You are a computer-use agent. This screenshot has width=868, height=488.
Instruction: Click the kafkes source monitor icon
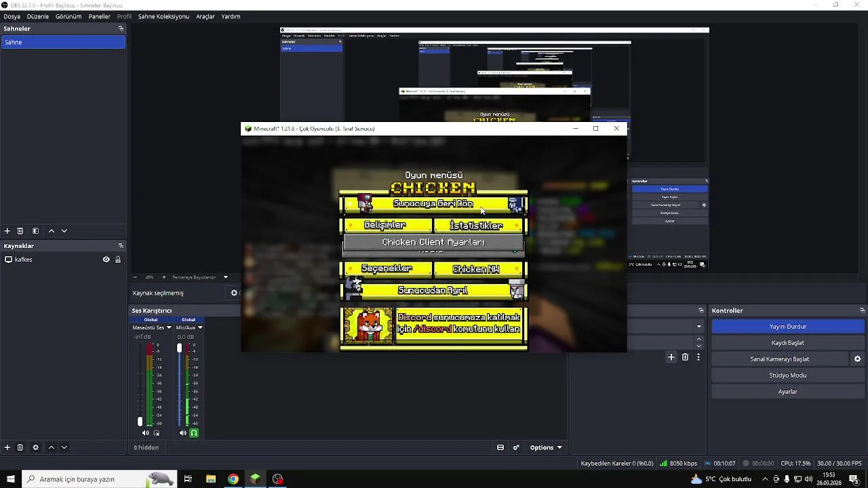point(8,260)
